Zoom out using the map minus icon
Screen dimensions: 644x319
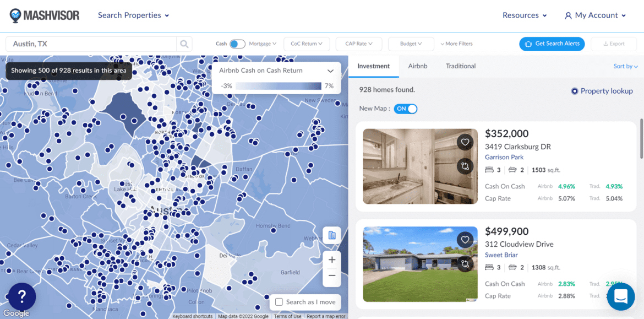click(332, 275)
